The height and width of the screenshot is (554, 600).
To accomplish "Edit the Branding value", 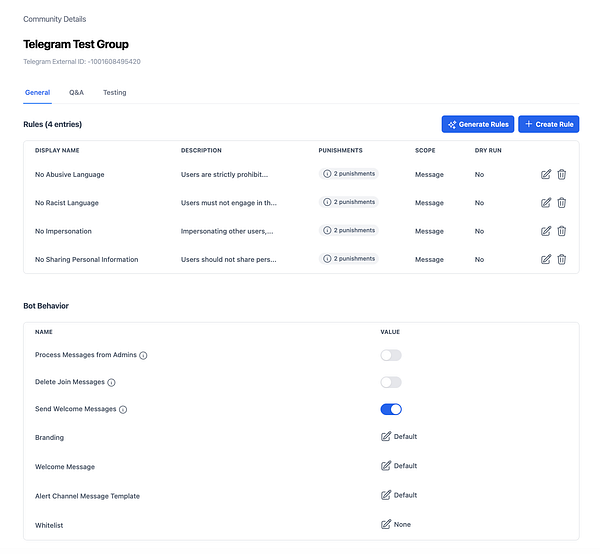I will [x=386, y=437].
